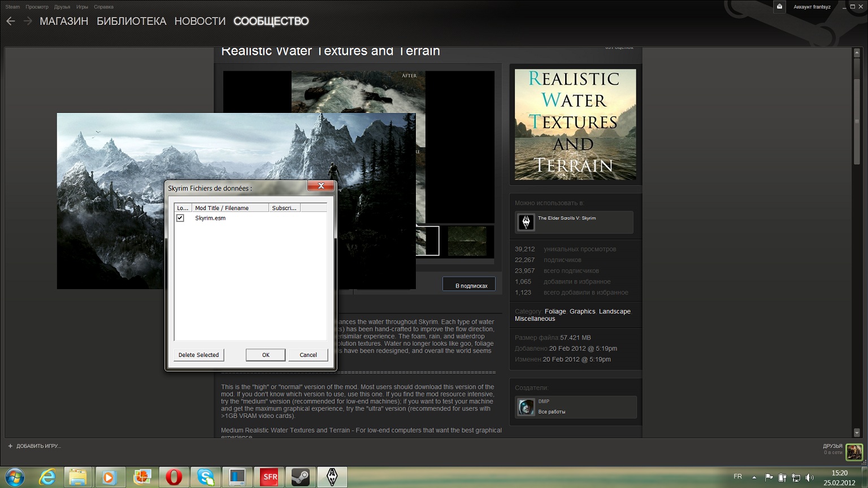Open the Просмотр menu

pos(37,7)
